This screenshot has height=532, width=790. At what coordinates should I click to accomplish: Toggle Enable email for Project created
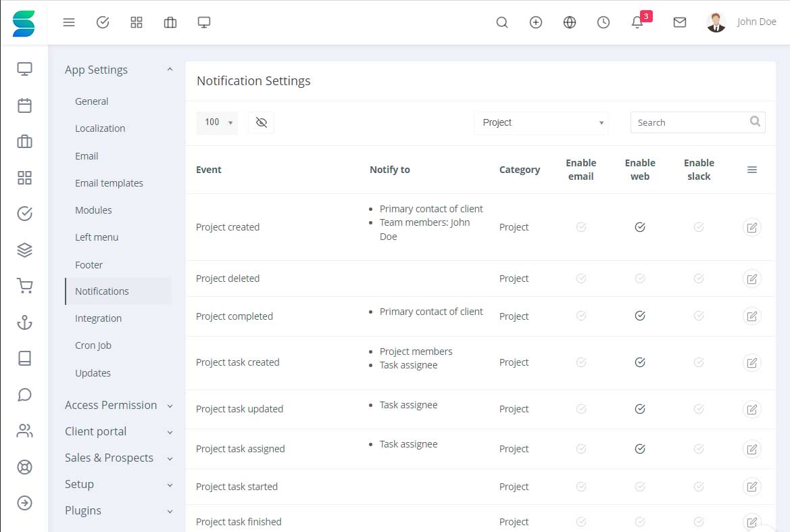[x=581, y=227]
